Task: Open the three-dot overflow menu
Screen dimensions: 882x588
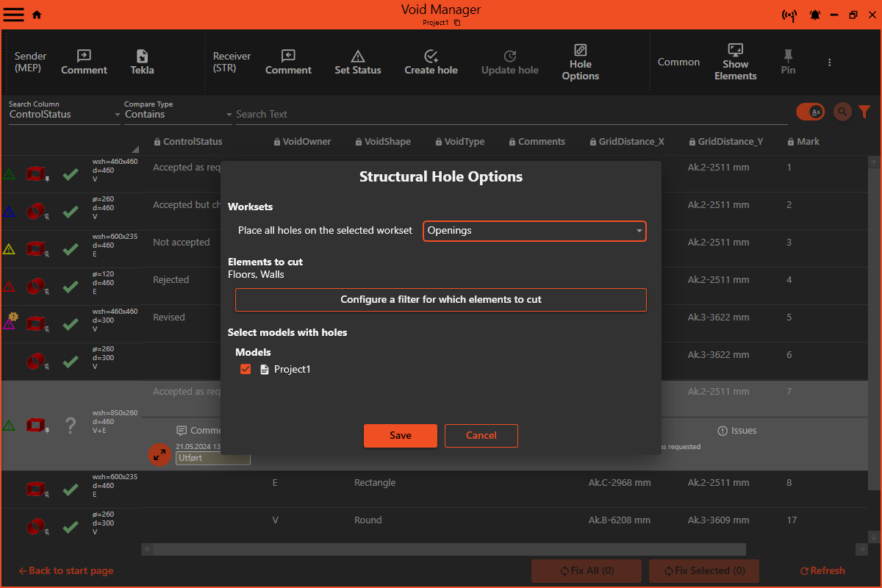Action: click(x=829, y=62)
